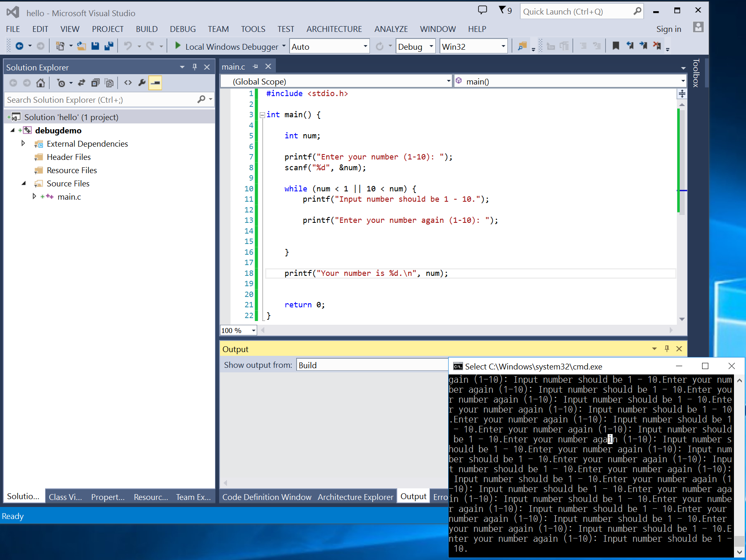Switch to Code Definition Window tab
The height and width of the screenshot is (560, 746).
(267, 497)
